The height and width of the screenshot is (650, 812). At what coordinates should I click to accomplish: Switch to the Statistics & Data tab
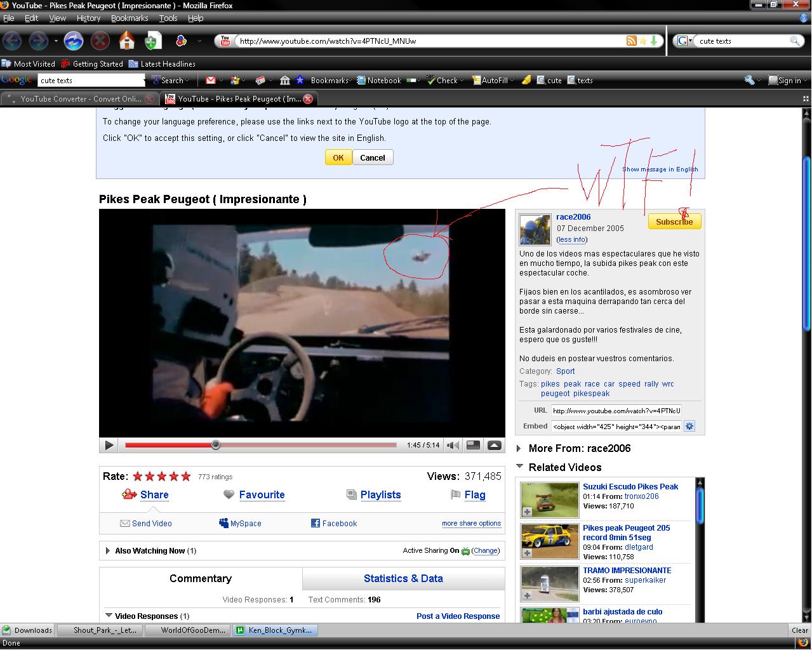click(403, 578)
